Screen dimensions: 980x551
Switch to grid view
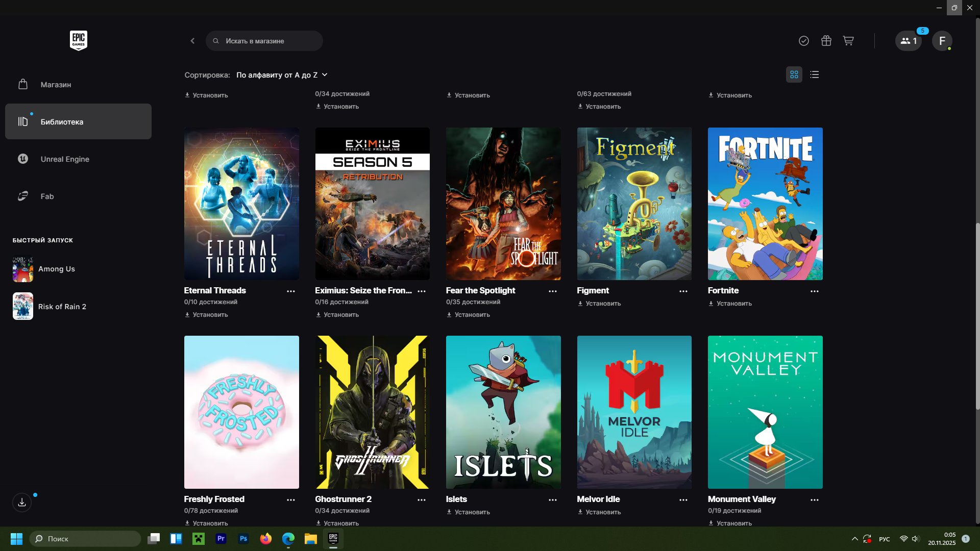[794, 75]
